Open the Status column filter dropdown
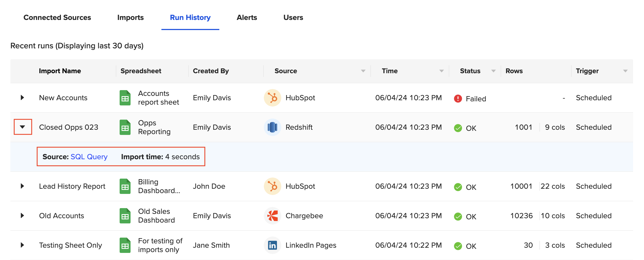 (493, 71)
